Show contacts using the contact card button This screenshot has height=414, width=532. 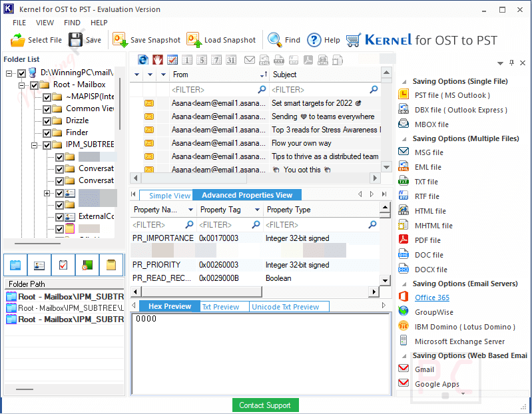point(39,265)
